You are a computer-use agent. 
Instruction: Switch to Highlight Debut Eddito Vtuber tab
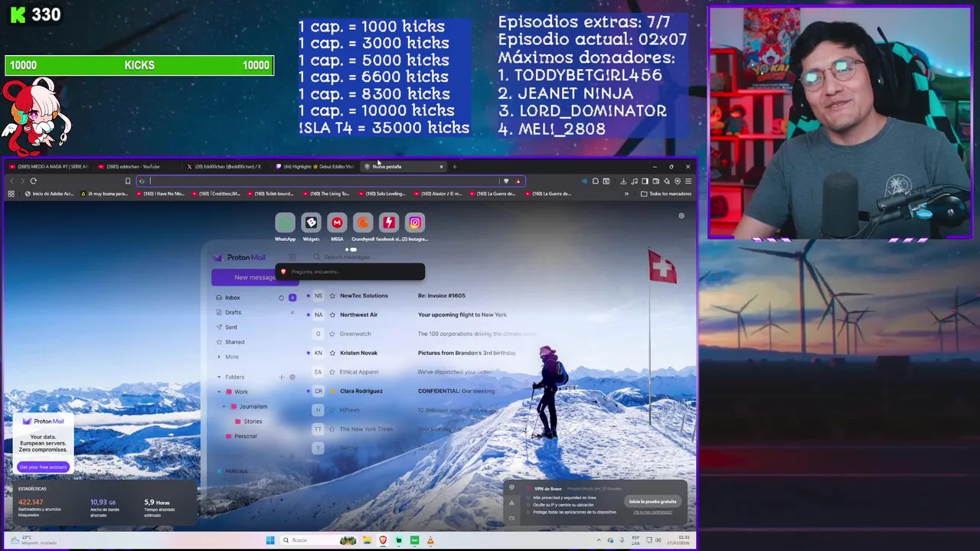[315, 167]
